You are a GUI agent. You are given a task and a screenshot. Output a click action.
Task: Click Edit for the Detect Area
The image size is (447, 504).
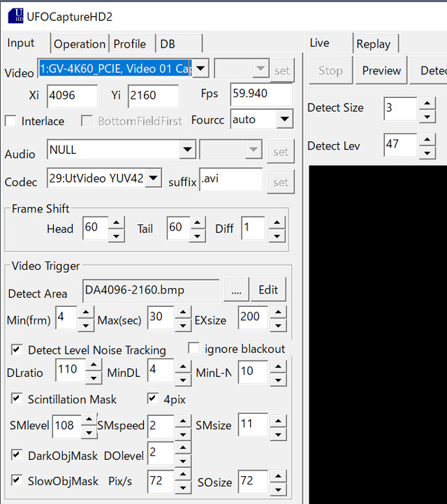pos(268,290)
